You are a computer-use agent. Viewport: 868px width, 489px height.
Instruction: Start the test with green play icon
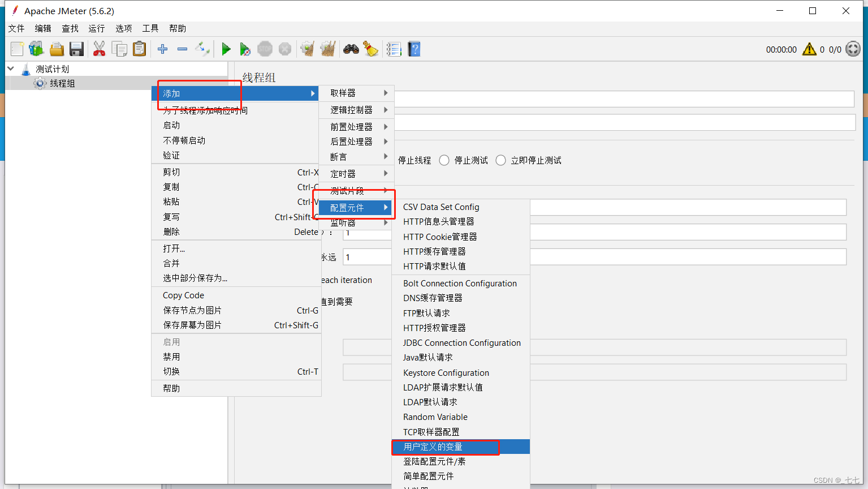(226, 49)
